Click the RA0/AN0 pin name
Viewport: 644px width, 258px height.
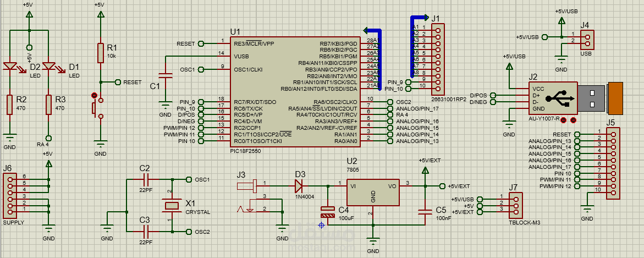click(345, 141)
